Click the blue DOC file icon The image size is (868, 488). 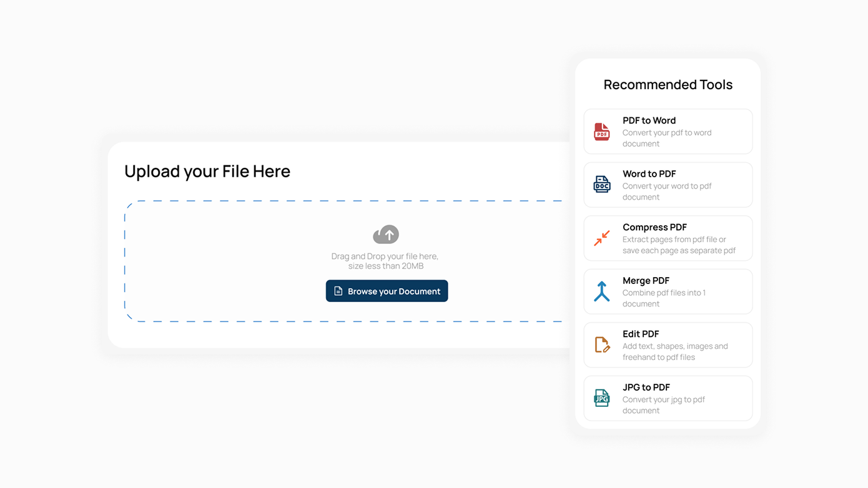point(601,185)
